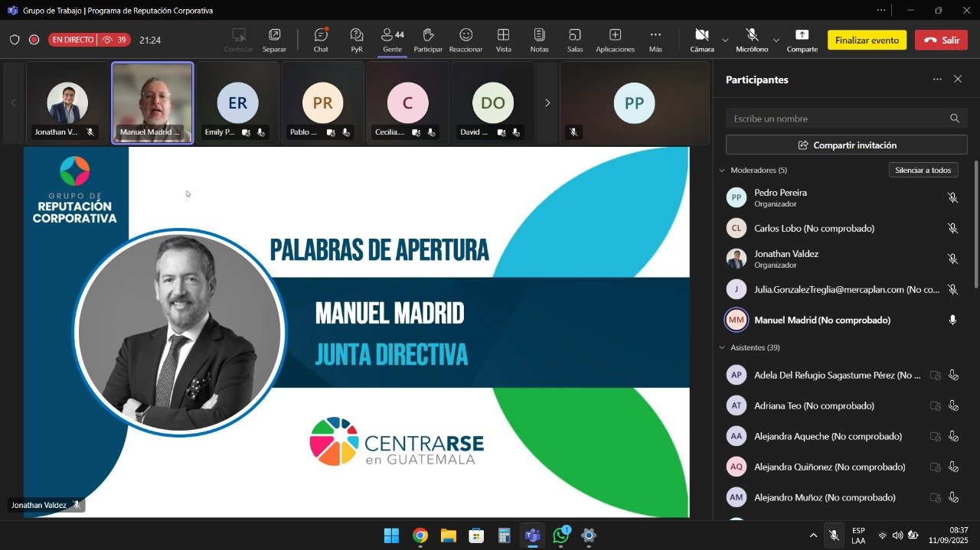Collapse the Asistentes (39) section
This screenshot has width=980, height=550.
tap(721, 348)
